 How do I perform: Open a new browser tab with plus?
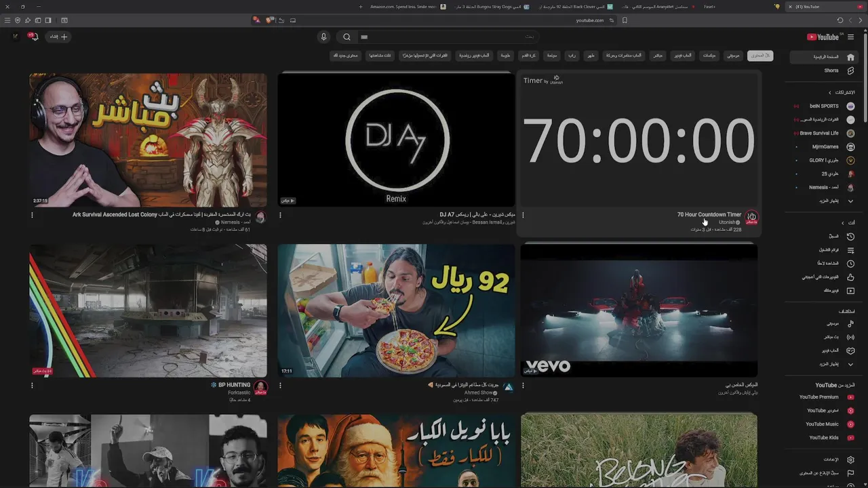[x=361, y=7]
